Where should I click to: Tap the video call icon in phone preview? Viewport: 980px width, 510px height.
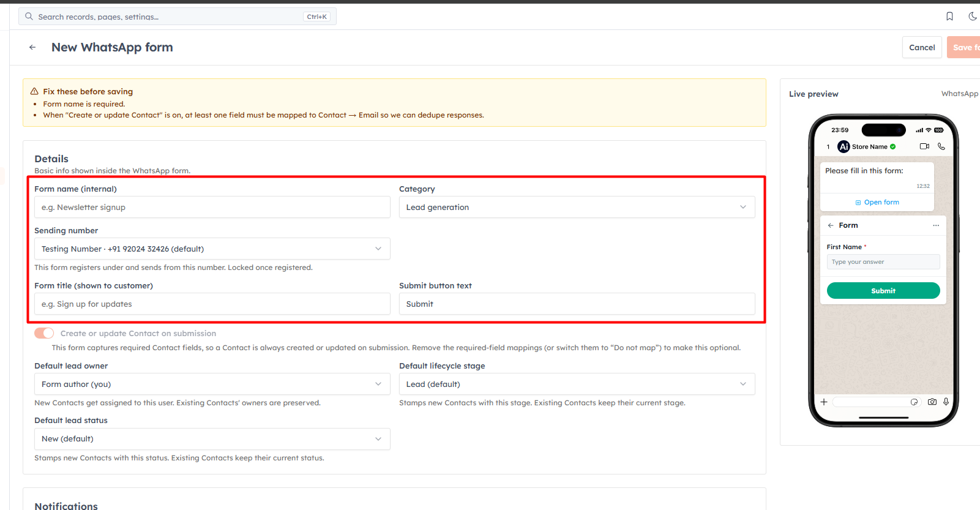[924, 146]
